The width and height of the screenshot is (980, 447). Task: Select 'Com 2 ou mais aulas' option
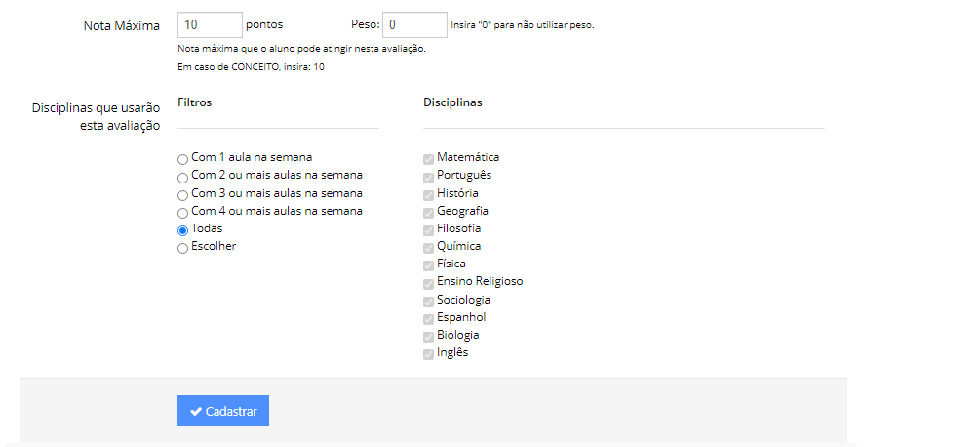click(182, 178)
